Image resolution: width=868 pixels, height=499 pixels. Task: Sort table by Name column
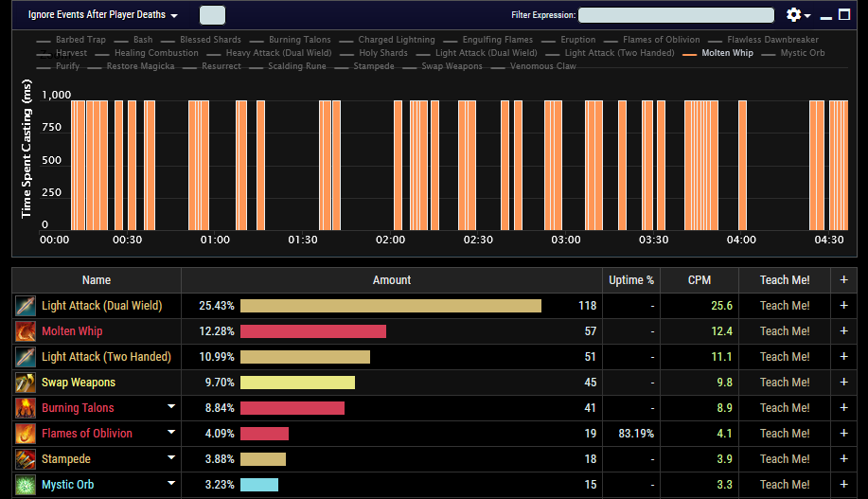click(x=97, y=280)
